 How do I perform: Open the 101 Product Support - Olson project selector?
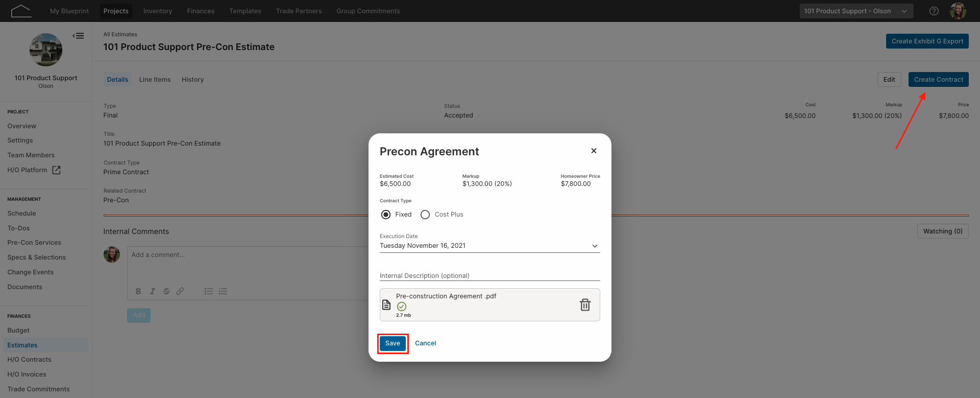(856, 11)
